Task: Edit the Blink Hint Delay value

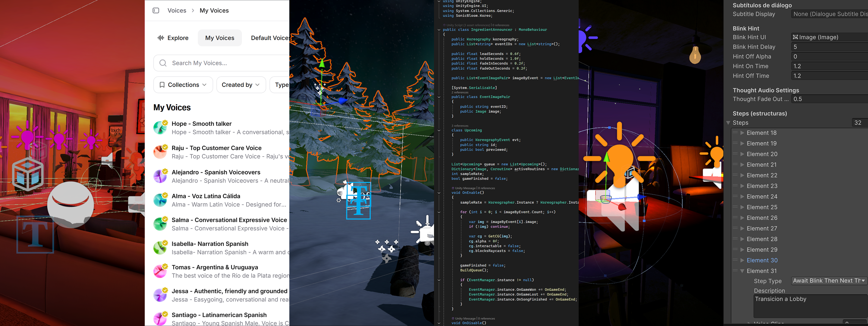Action: [x=829, y=47]
